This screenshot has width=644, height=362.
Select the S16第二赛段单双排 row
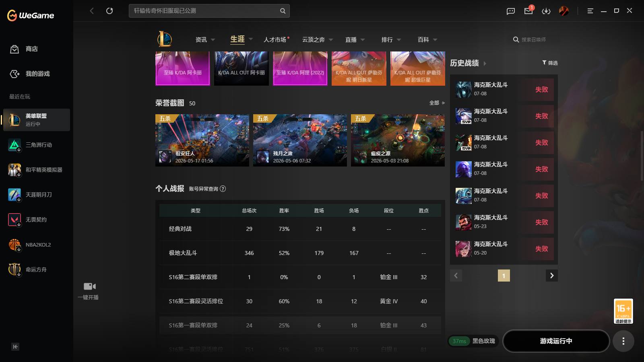click(x=300, y=277)
